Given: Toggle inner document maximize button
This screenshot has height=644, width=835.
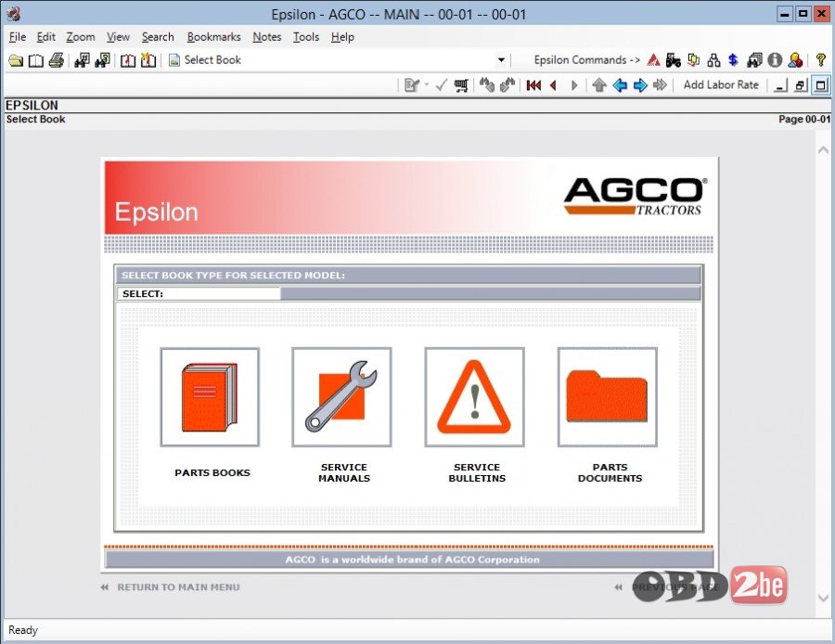Looking at the screenshot, I should tap(821, 85).
